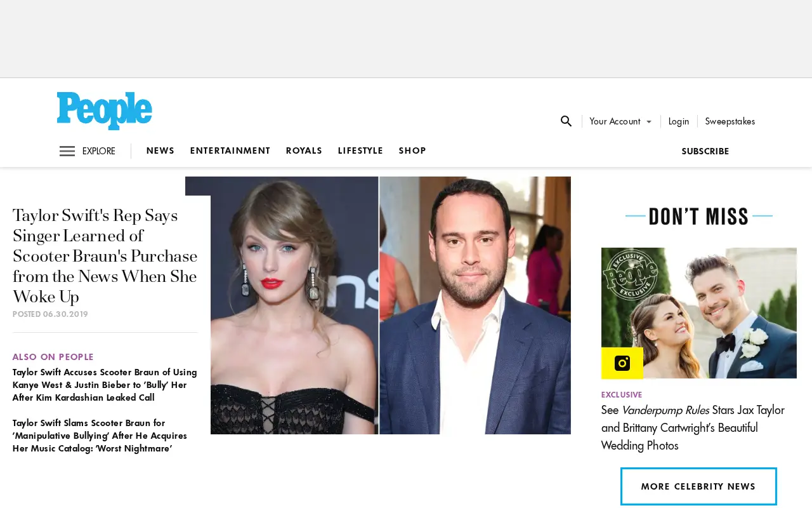The width and height of the screenshot is (812, 508).
Task: Click the Explore label
Action: pyautogui.click(x=99, y=151)
